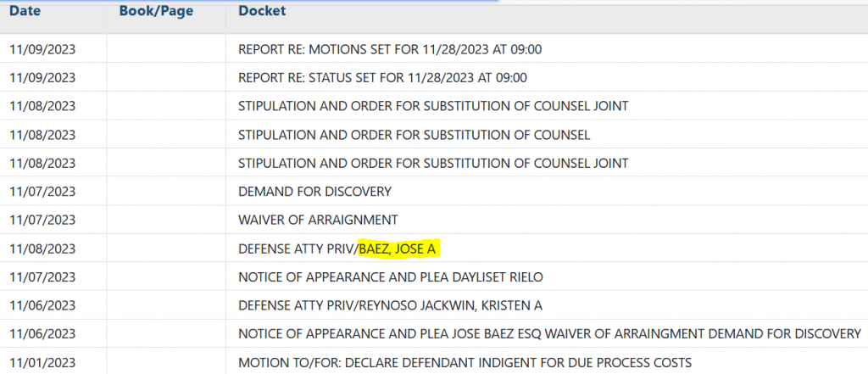The width and height of the screenshot is (868, 374).
Task: Open the DEMAND FOR DISCOVERY entry
Action: point(314,192)
